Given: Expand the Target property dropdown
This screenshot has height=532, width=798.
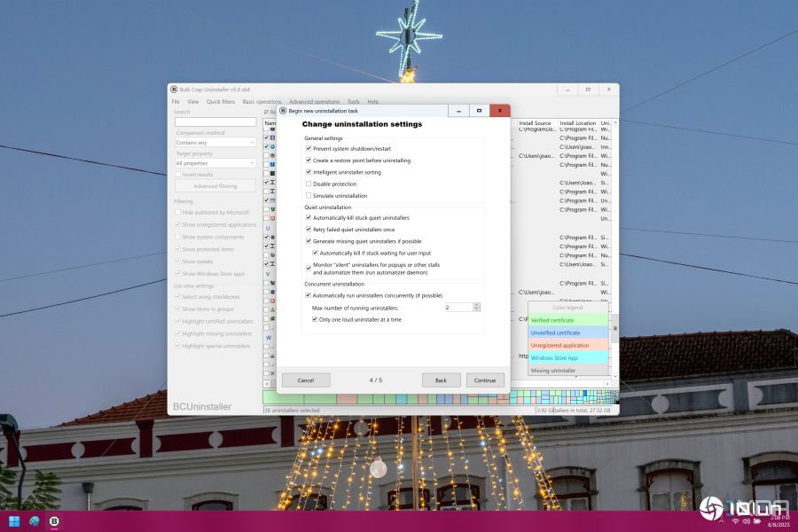Looking at the screenshot, I should [215, 163].
